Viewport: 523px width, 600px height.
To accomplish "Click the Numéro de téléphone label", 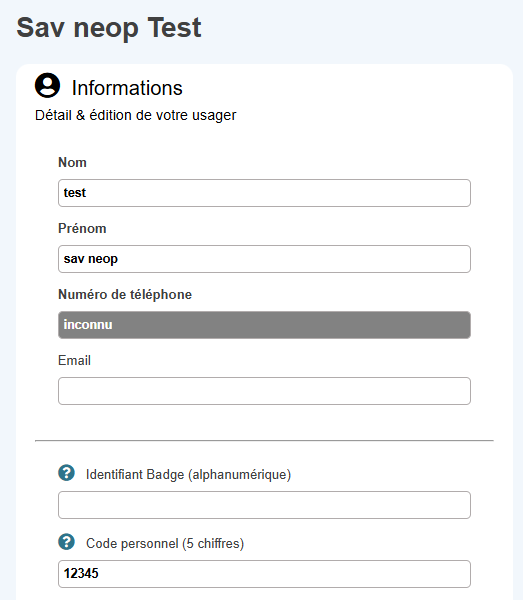I will pyautogui.click(x=125, y=295).
